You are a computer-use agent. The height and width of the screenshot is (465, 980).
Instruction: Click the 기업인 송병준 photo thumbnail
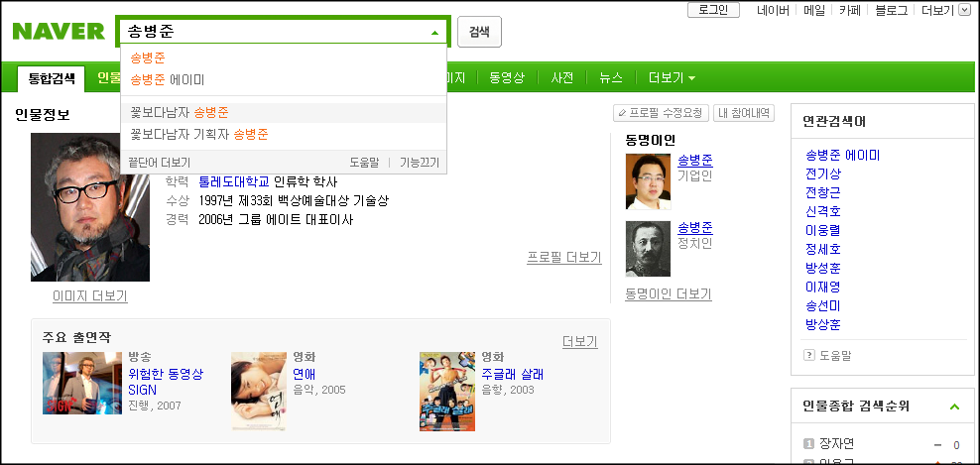[648, 181]
